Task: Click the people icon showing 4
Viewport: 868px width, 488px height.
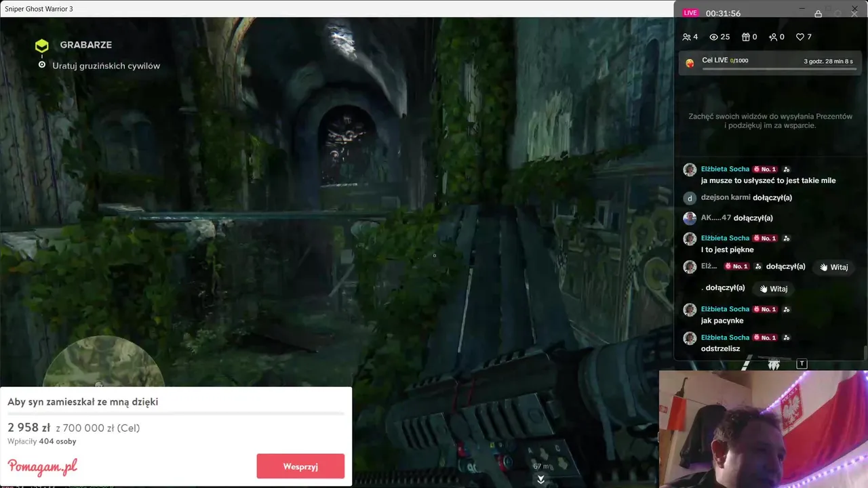Action: pyautogui.click(x=686, y=37)
